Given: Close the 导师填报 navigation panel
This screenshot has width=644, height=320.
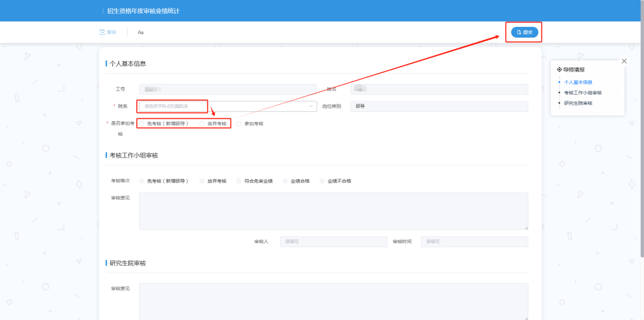Looking at the screenshot, I should click(624, 61).
